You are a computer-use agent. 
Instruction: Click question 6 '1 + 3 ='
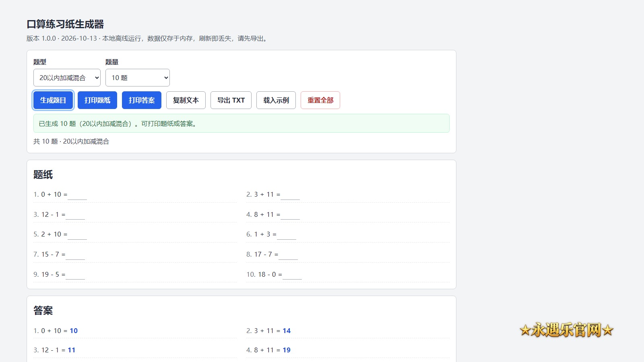(x=348, y=234)
